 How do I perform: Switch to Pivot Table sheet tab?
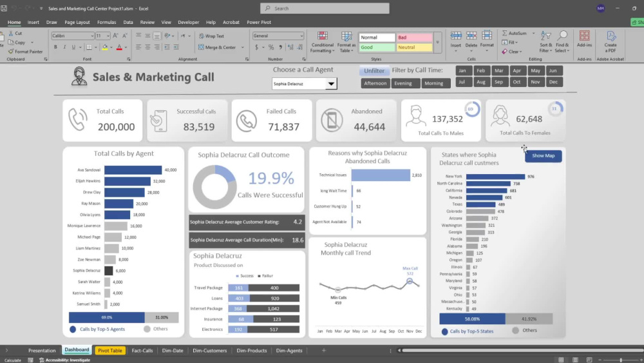pyautogui.click(x=109, y=350)
